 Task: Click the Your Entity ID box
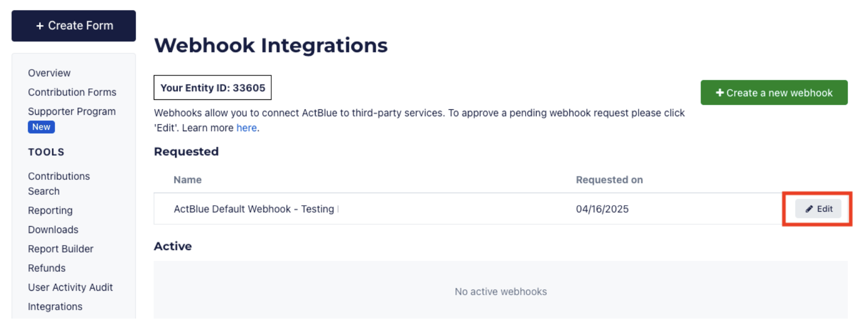click(213, 88)
